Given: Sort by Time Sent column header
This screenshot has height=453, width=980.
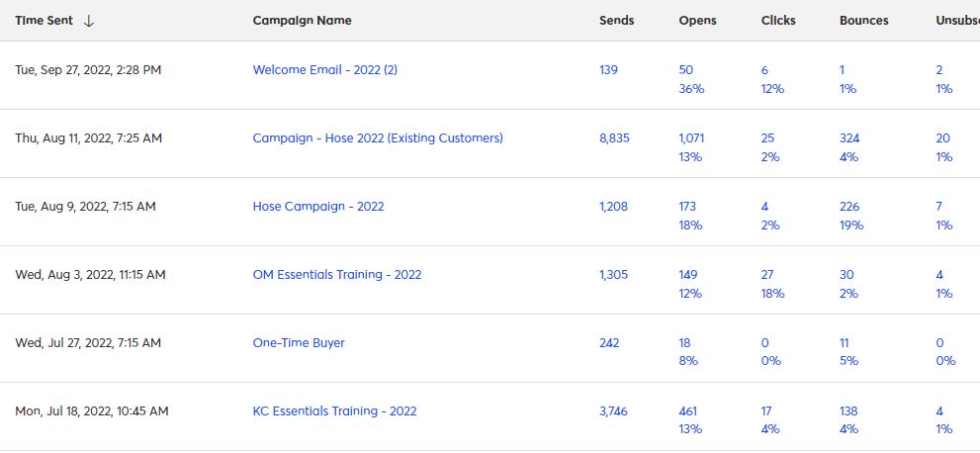Looking at the screenshot, I should click(44, 21).
